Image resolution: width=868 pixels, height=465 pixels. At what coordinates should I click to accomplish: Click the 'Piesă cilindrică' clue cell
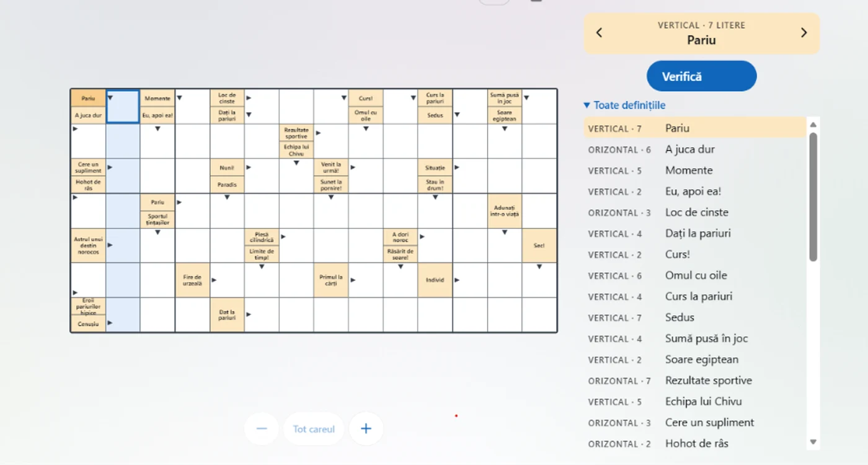(x=262, y=237)
